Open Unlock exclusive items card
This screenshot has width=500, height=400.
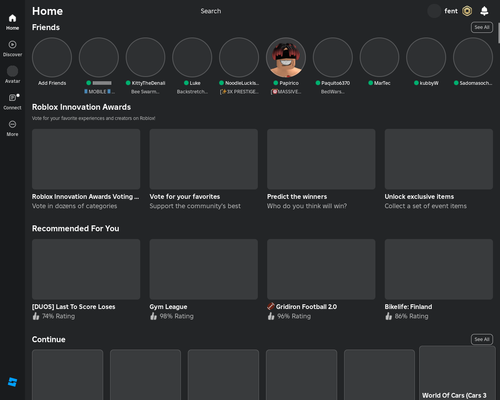(x=439, y=159)
